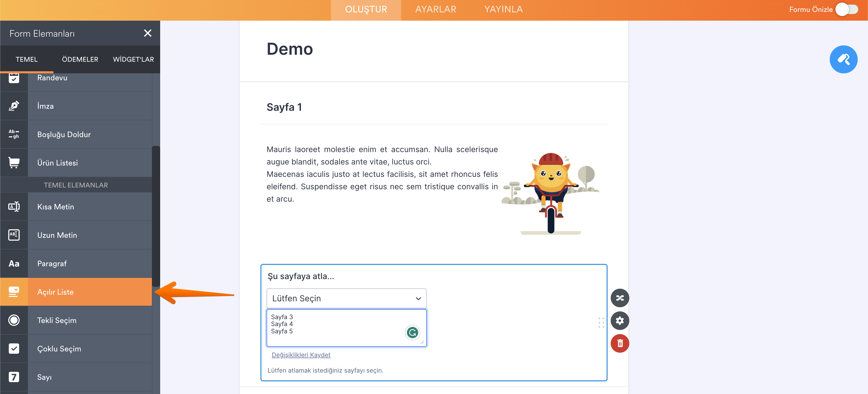This screenshot has height=394, width=868.
Task: Choose the Paragraf Aa icon
Action: [x=14, y=263]
